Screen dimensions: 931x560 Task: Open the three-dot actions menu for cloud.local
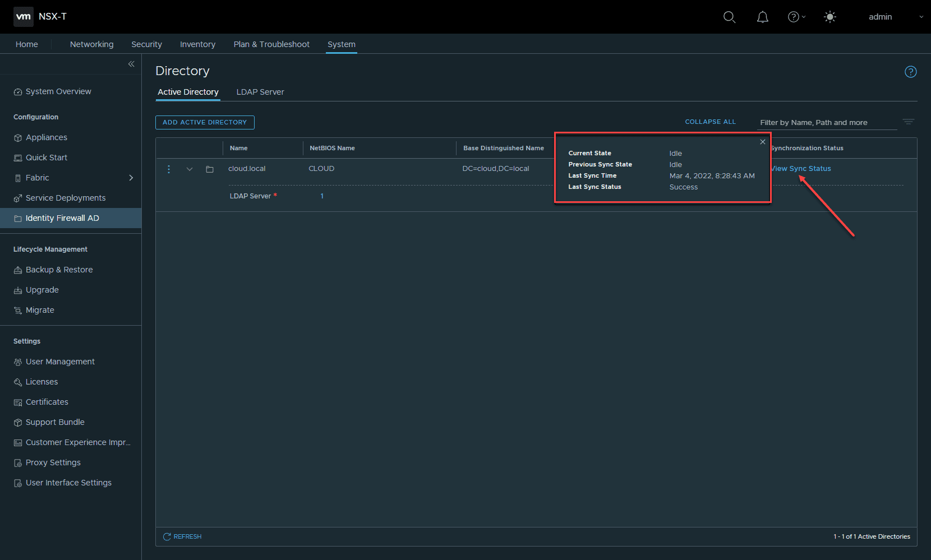(169, 169)
